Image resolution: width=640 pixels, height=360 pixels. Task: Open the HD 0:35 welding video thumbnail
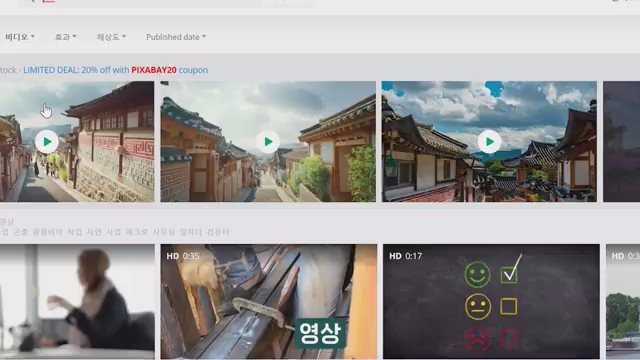[x=269, y=302]
